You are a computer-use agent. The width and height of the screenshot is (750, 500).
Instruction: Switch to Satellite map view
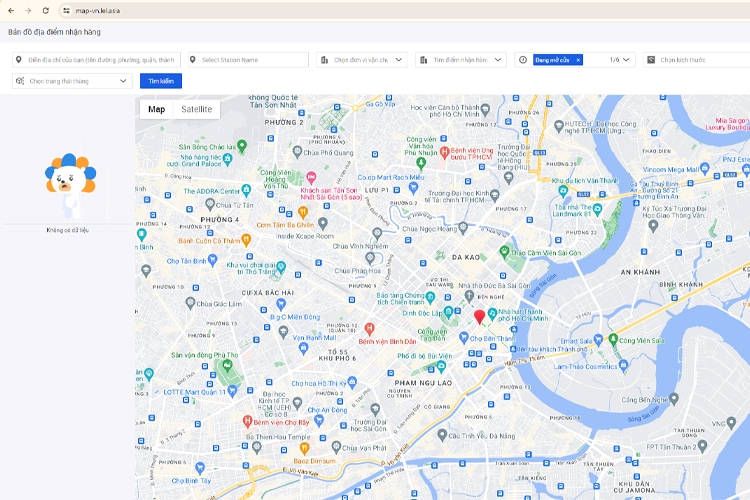tap(196, 109)
